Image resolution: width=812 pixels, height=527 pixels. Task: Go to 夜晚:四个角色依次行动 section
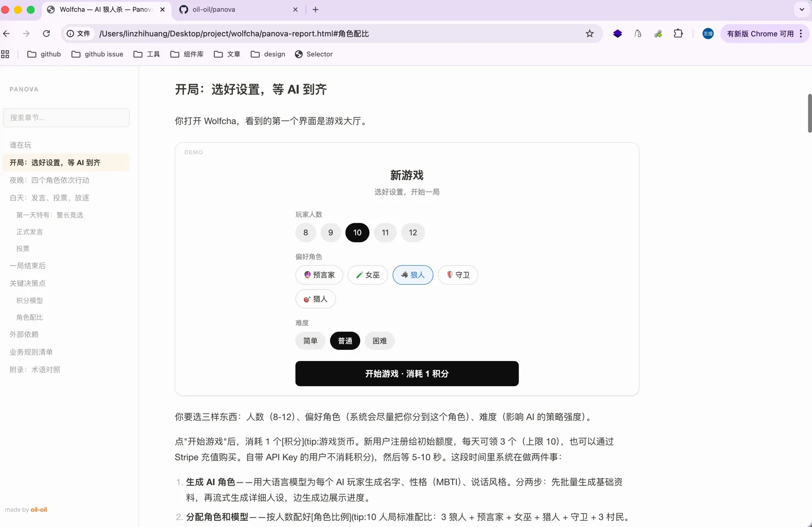(x=49, y=180)
